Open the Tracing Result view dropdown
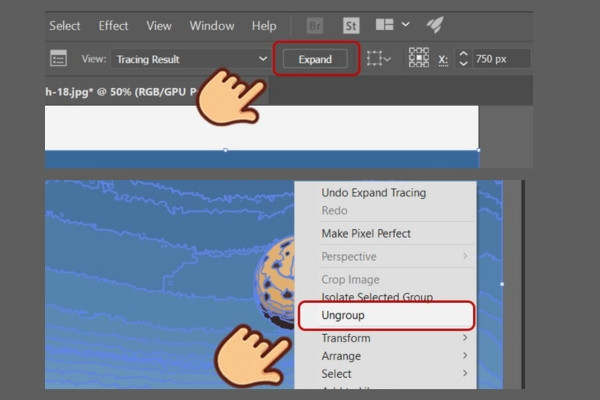 pyautogui.click(x=190, y=59)
